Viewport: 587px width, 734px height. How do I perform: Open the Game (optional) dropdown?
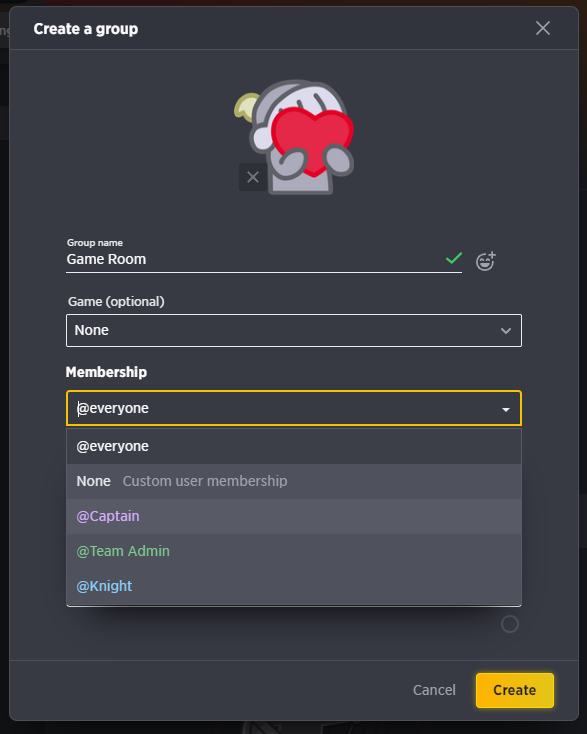point(294,330)
